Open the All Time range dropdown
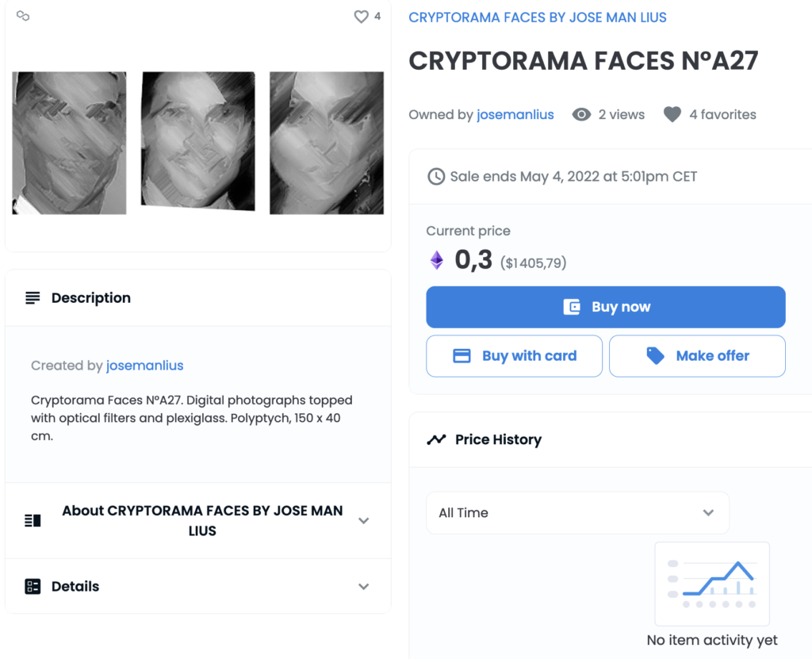Viewport: 812px width, 659px height. tap(577, 513)
